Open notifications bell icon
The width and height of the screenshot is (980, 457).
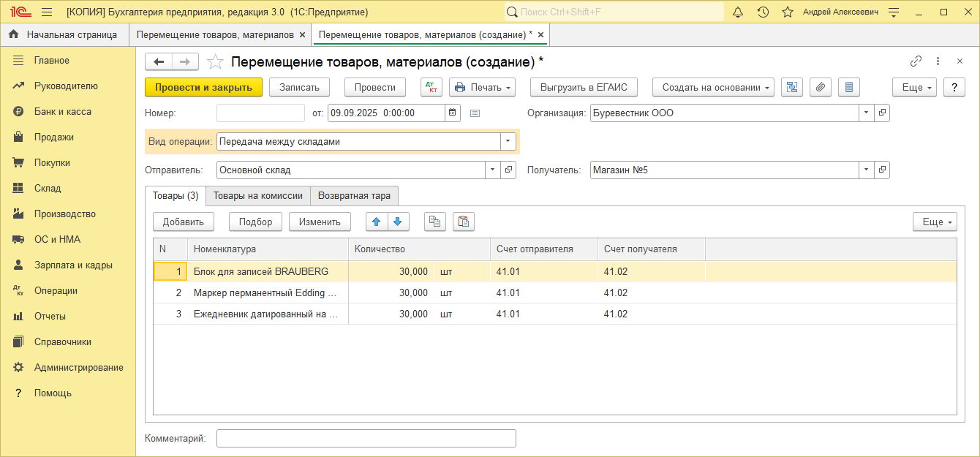click(x=738, y=12)
